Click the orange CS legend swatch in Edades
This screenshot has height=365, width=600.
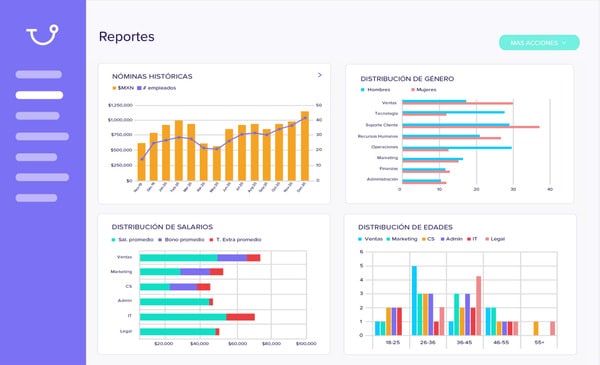point(424,239)
